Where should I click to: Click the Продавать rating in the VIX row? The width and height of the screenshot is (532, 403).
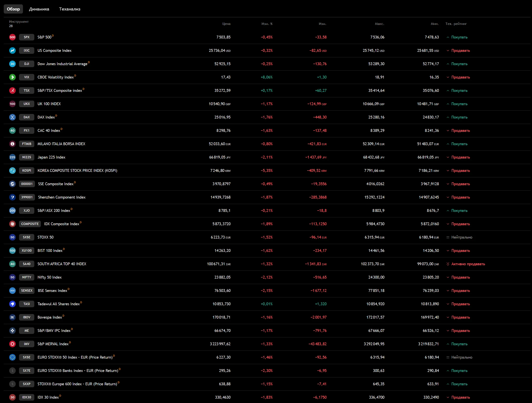pos(461,77)
